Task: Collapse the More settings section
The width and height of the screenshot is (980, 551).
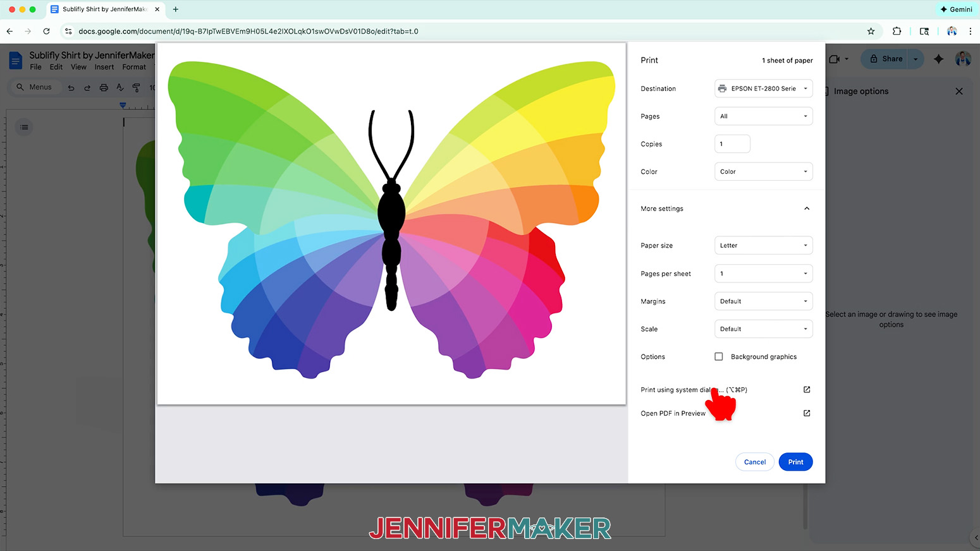Action: coord(807,209)
